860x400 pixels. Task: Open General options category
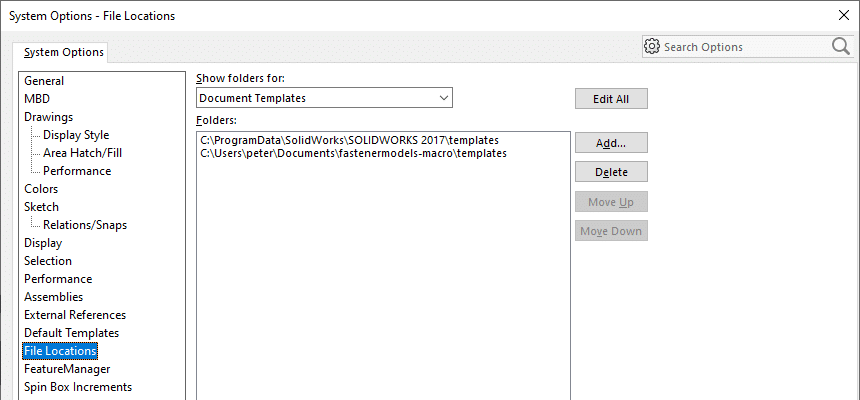[44, 81]
